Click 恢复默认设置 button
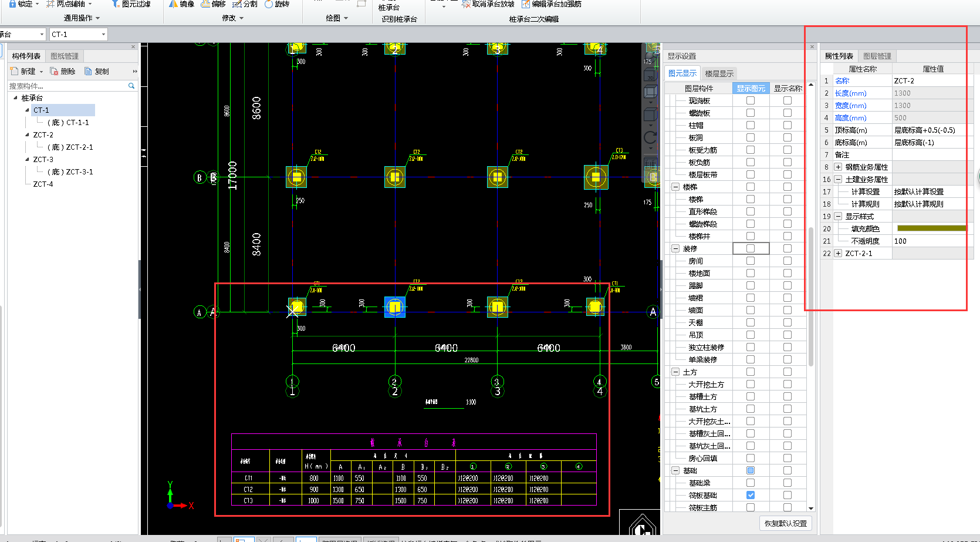 (786, 523)
